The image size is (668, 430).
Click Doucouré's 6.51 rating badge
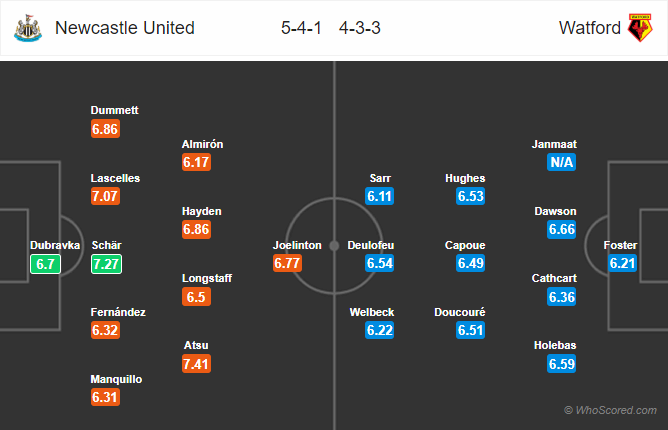click(470, 330)
